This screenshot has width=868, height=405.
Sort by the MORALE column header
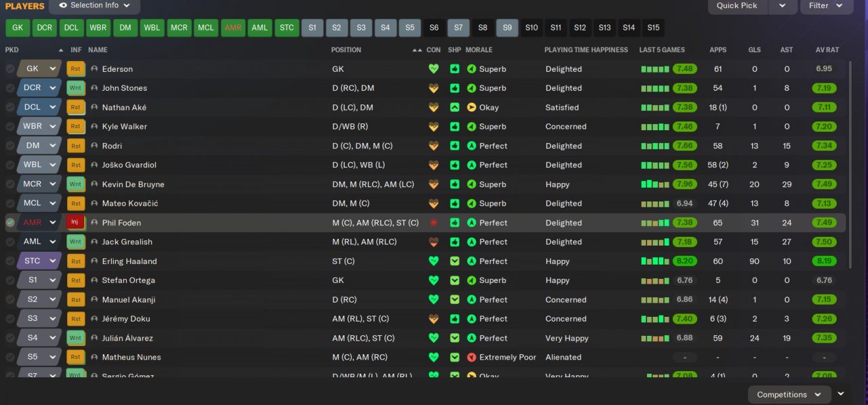[479, 50]
